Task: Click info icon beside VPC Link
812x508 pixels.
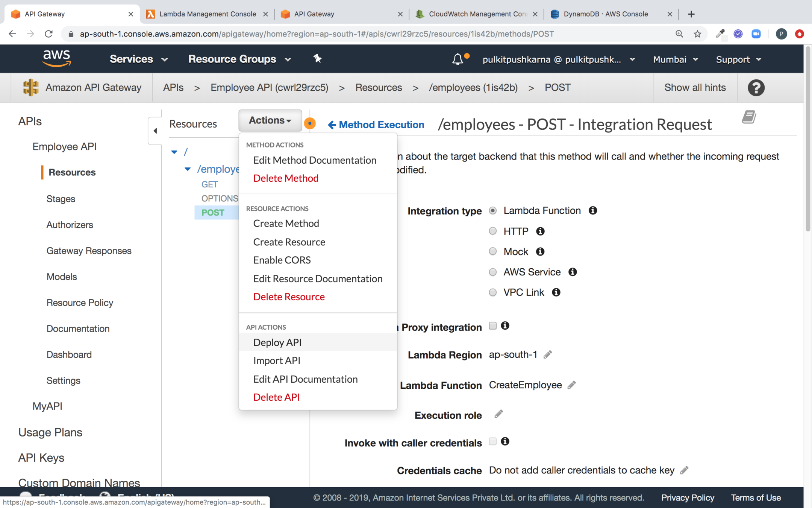Action: click(x=556, y=292)
